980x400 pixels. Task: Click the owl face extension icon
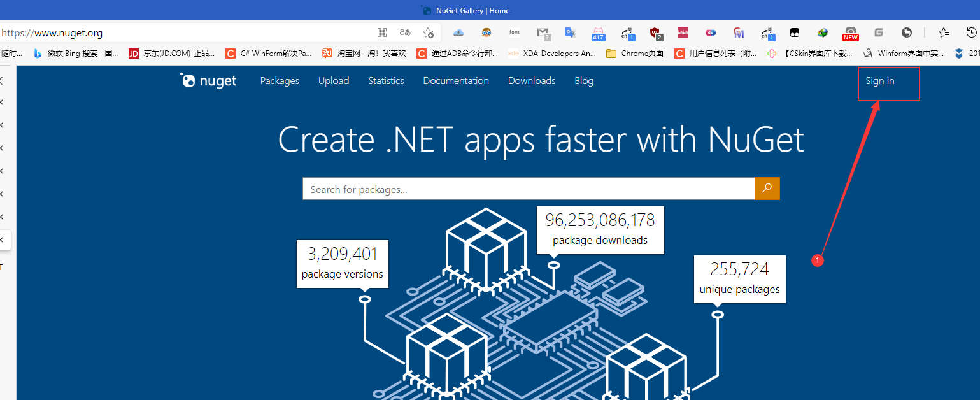coord(486,32)
